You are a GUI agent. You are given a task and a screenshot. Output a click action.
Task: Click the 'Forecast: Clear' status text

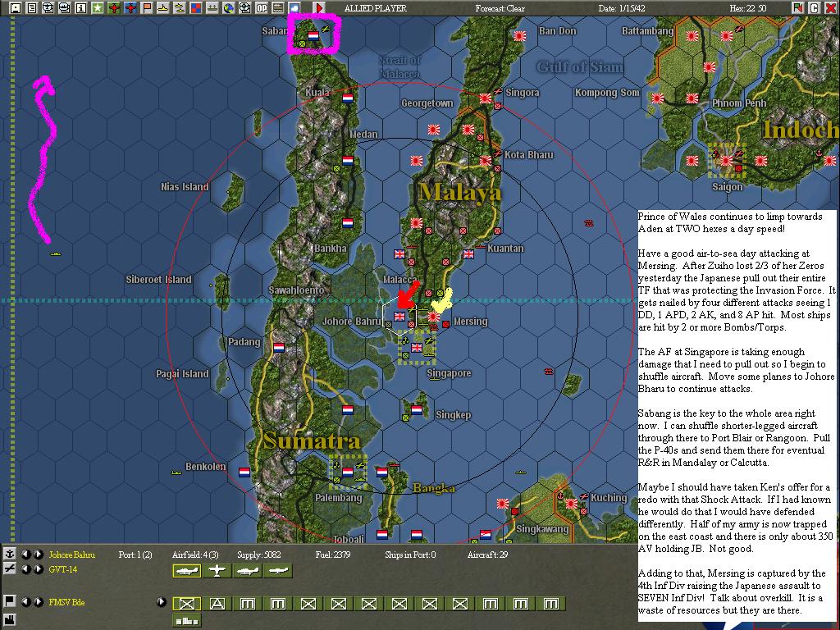click(500, 8)
